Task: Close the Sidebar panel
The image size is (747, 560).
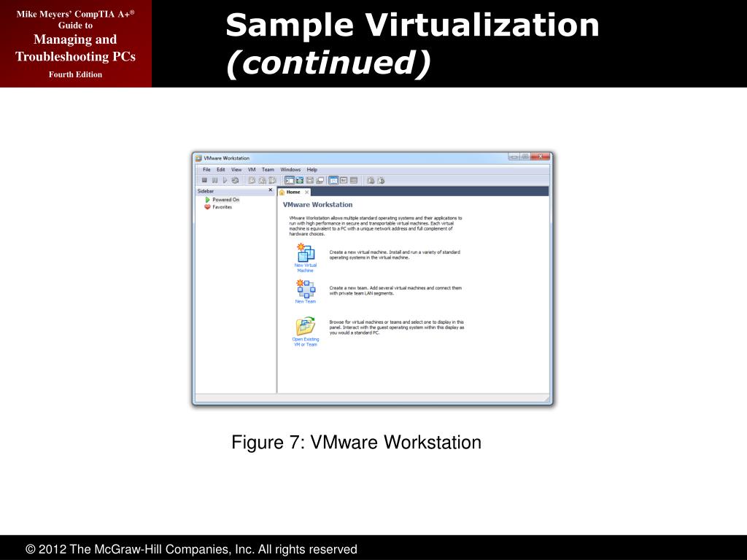Action: pos(270,190)
